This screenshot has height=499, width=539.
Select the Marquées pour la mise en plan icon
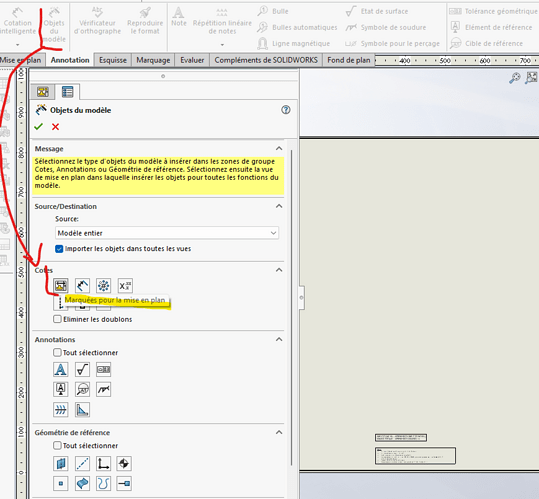pos(61,286)
